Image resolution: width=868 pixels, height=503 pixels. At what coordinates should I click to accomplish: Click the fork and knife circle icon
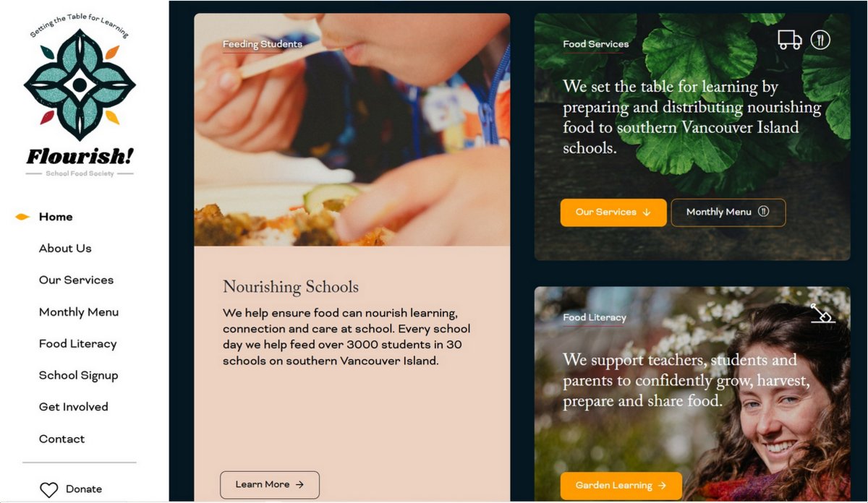[820, 40]
